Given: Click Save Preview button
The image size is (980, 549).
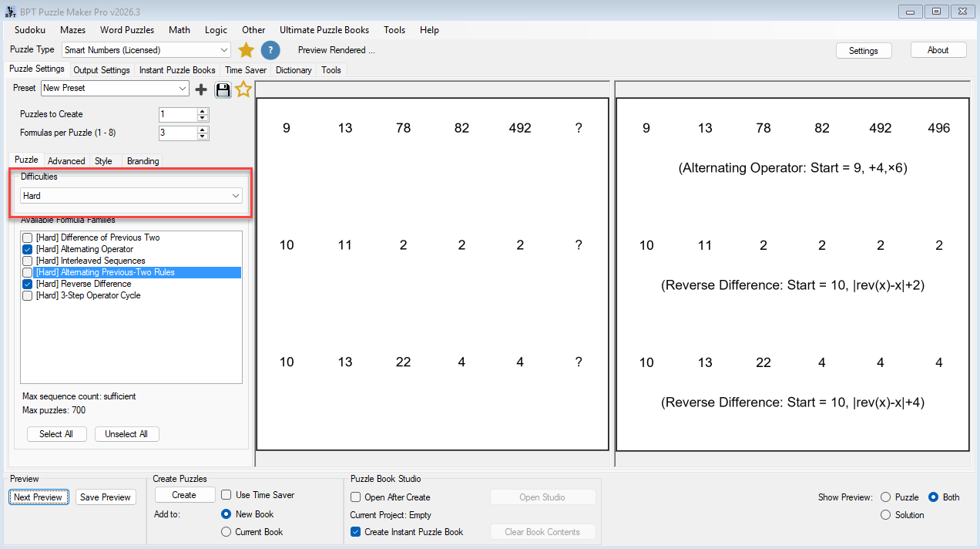Looking at the screenshot, I should [106, 497].
